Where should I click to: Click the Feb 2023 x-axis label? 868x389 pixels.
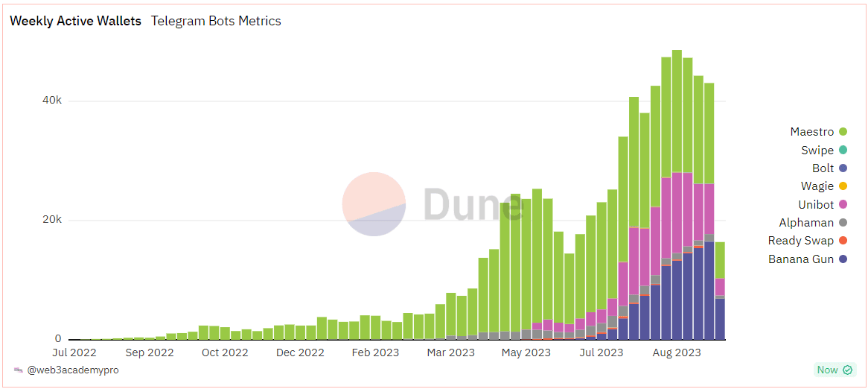(374, 352)
